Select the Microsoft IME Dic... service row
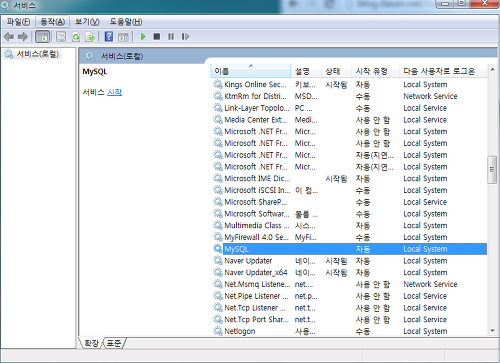This screenshot has width=500, height=363. (x=349, y=179)
